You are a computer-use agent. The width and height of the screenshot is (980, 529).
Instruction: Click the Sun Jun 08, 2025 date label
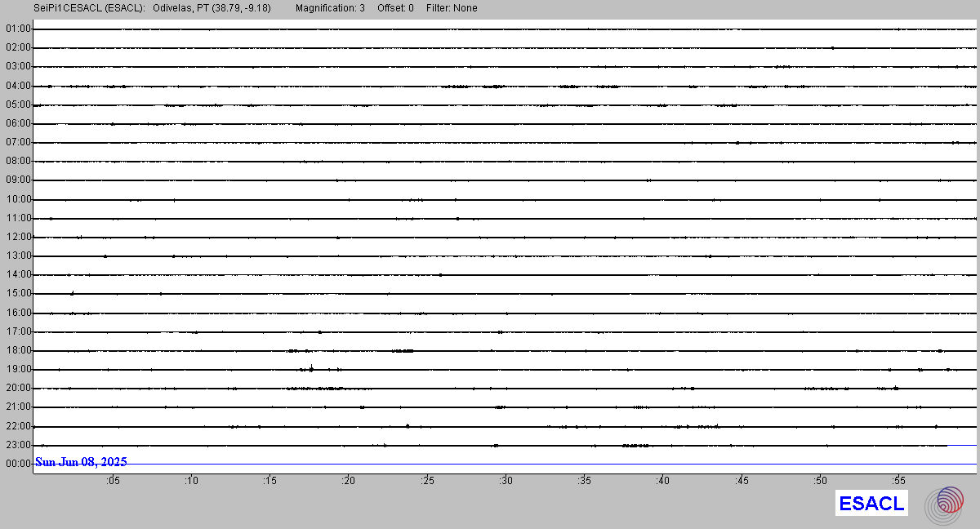(x=81, y=462)
